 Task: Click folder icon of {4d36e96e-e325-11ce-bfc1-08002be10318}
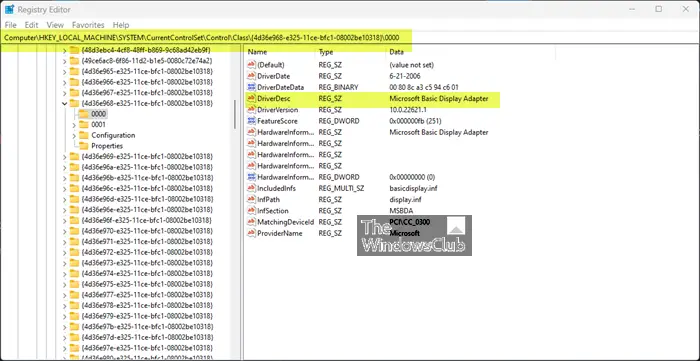tap(74, 210)
